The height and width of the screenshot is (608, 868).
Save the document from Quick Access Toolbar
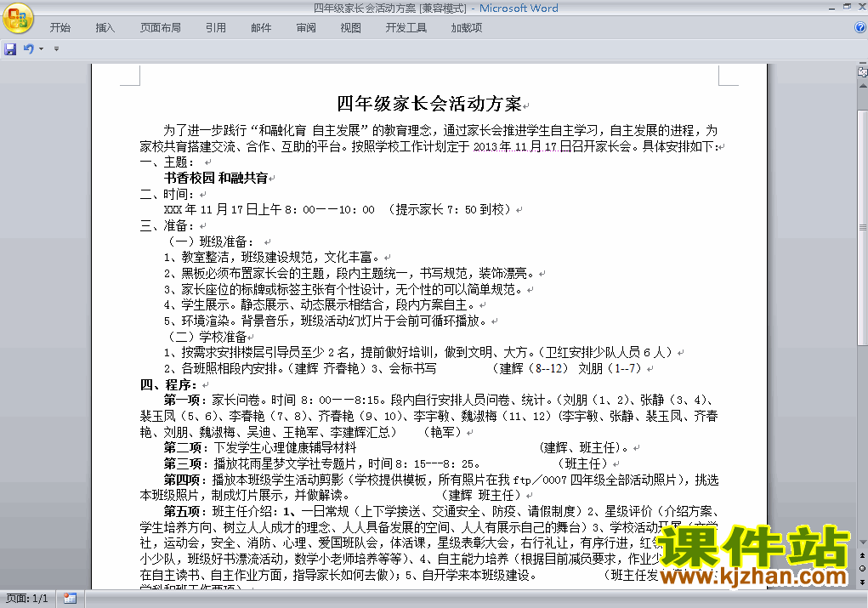[10, 49]
